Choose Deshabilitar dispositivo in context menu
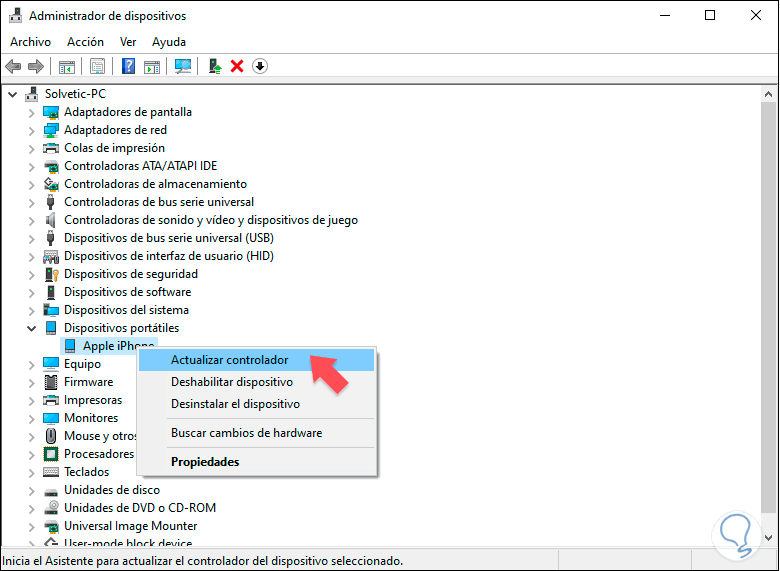Image resolution: width=780 pixels, height=571 pixels. click(256, 382)
